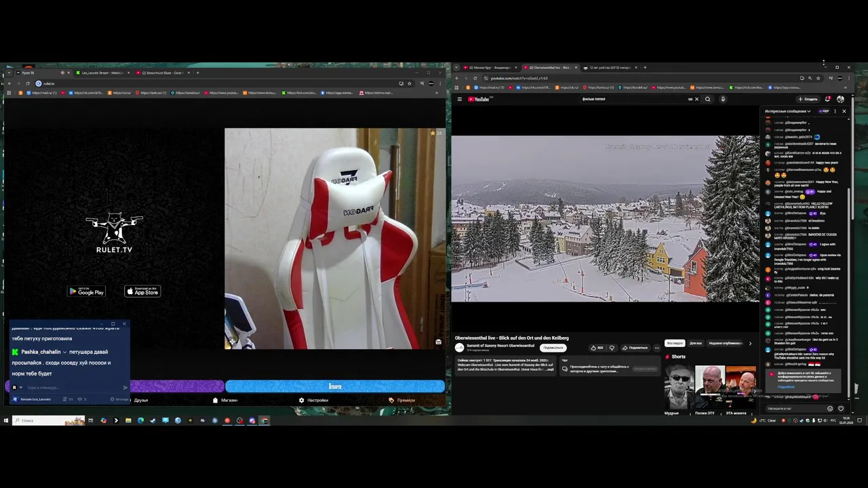
Task: Open YouTube notifications bell
Action: point(828,99)
